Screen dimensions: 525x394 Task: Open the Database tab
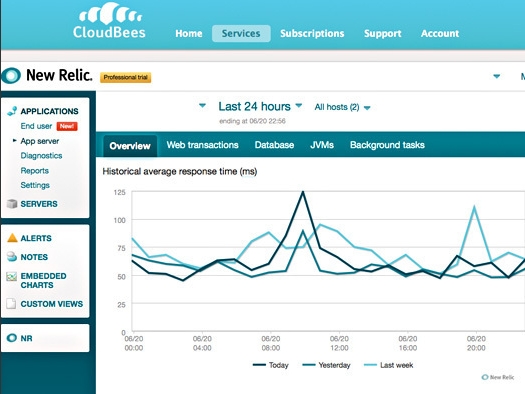click(x=274, y=145)
